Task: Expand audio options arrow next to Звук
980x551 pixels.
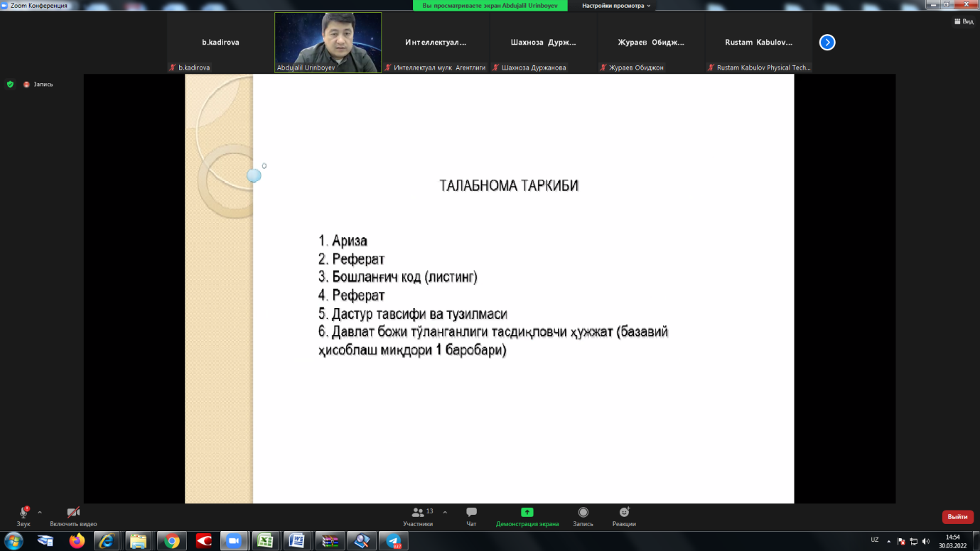Action: coord(40,512)
